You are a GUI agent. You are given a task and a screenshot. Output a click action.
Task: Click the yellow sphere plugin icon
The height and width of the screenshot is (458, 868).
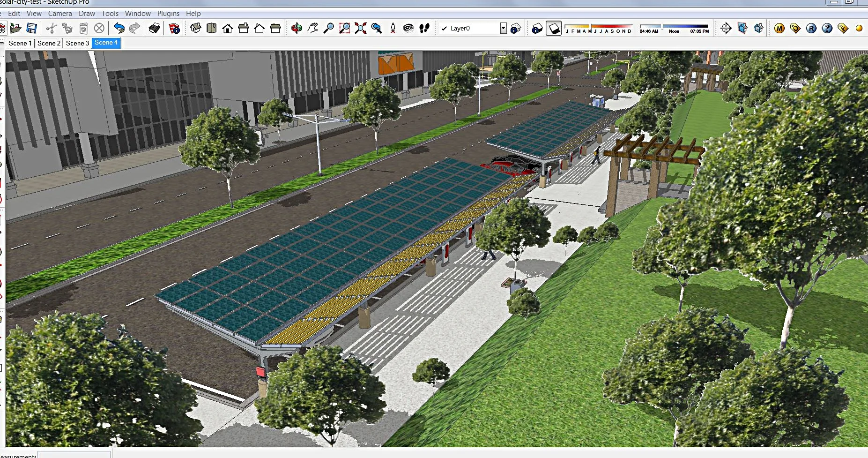point(859,29)
